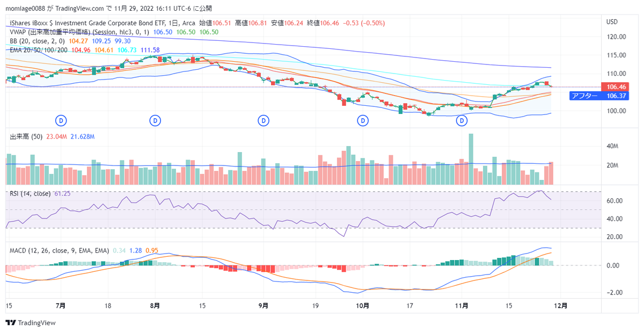Click the iShares iBoxx ETF symbol title
This screenshot has width=644, height=332.
[x=103, y=23]
